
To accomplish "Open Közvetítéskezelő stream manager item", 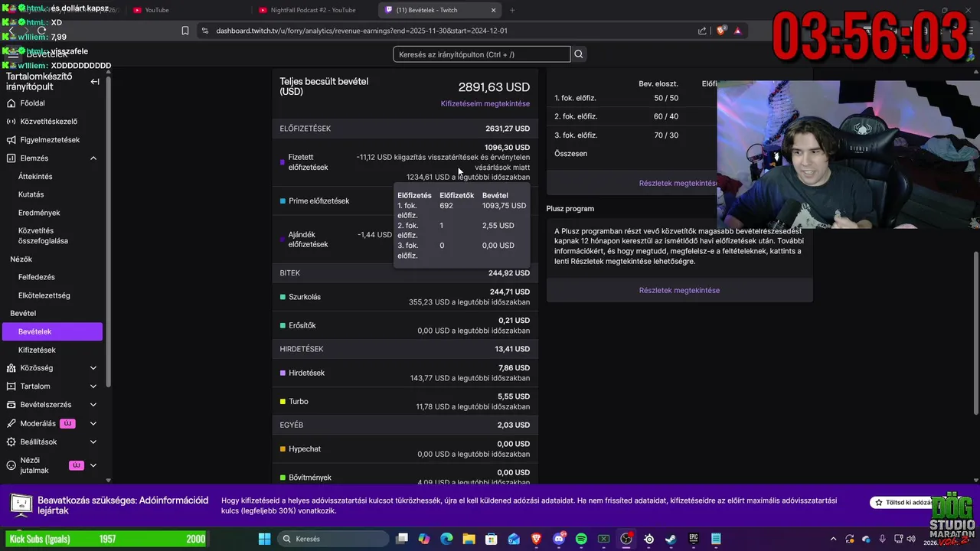I will (49, 121).
